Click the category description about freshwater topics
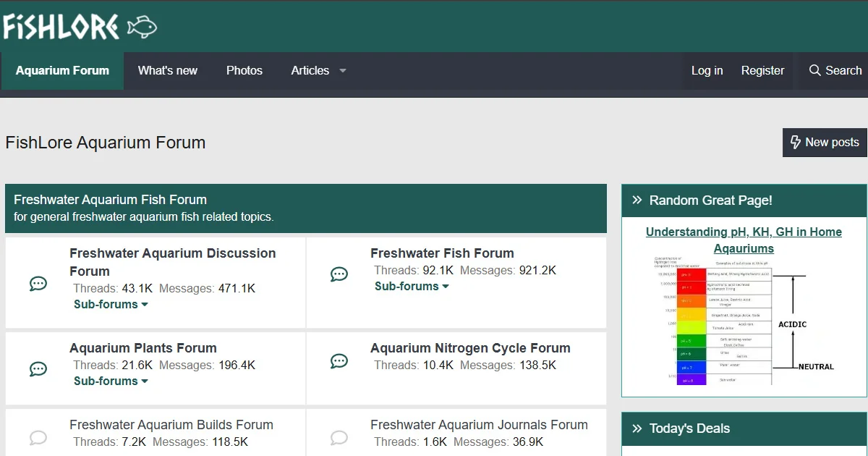868x456 pixels. pyautogui.click(x=144, y=217)
